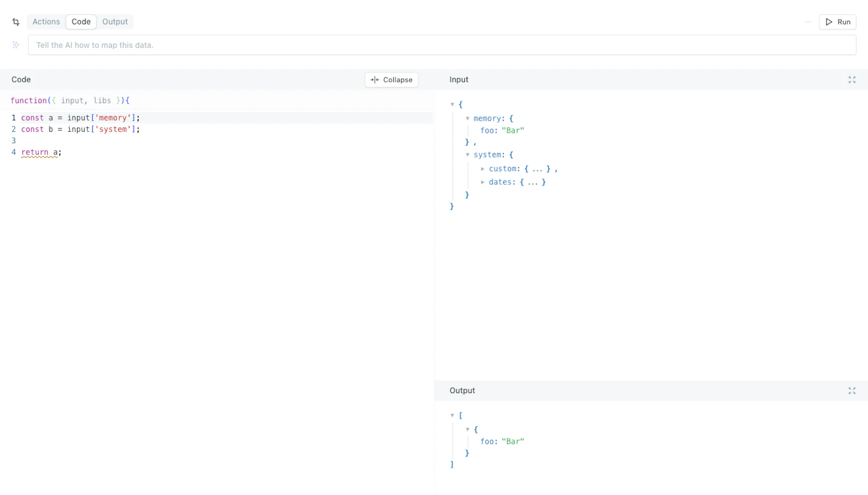Open the Output tab
This screenshot has width=868, height=495.
115,22
